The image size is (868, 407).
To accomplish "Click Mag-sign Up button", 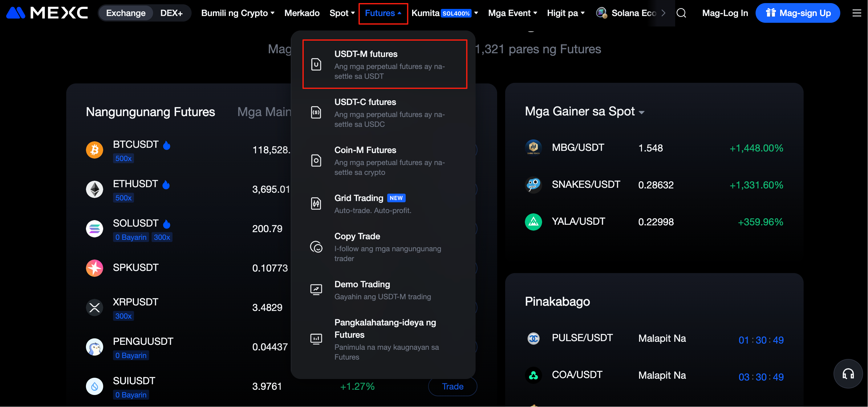I will (797, 13).
